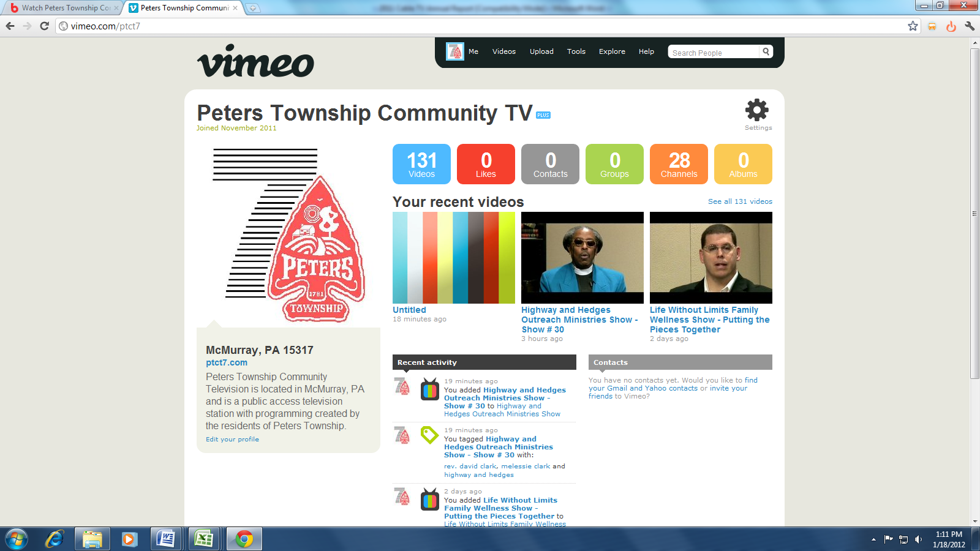Switch to Excel on the taskbar
The width and height of the screenshot is (980, 551).
203,539
